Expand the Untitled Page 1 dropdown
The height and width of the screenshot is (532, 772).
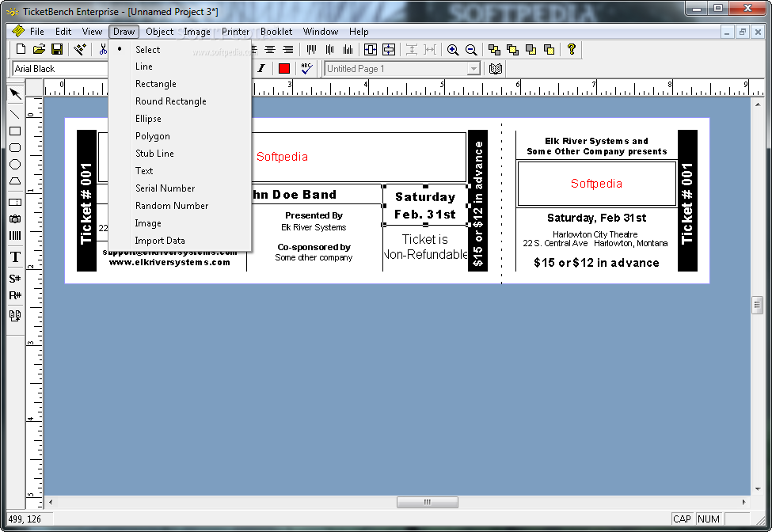(x=473, y=68)
